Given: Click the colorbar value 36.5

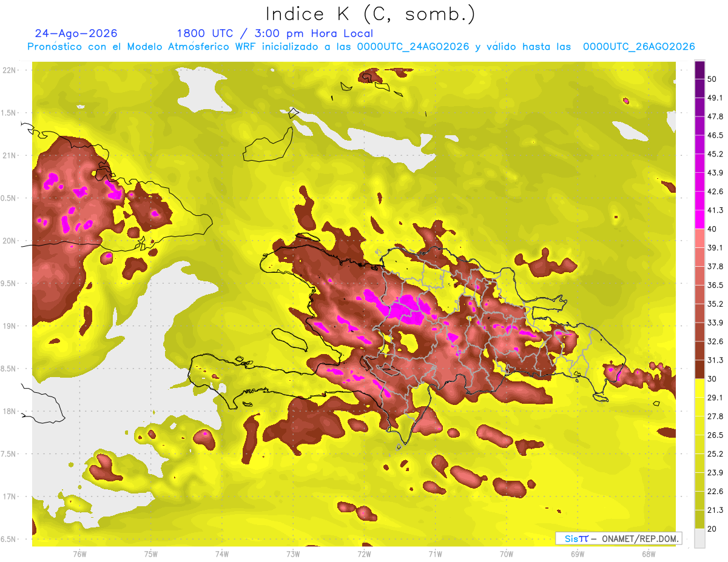Looking at the screenshot, I should [x=715, y=285].
